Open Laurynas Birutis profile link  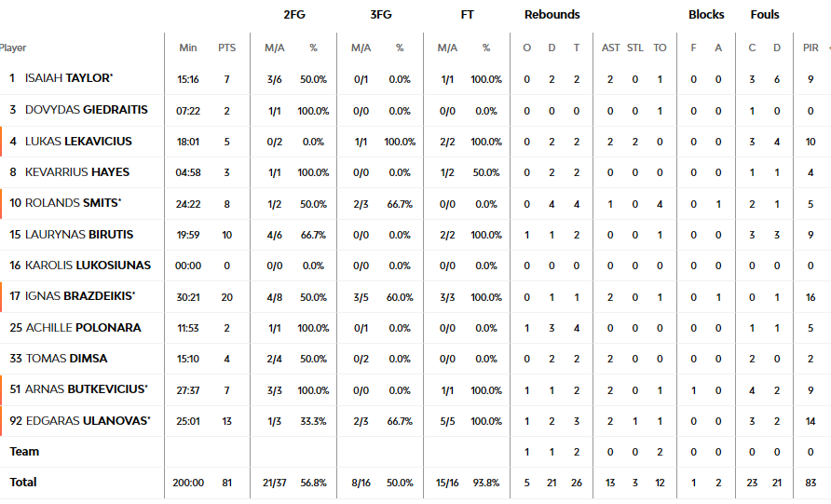79,234
